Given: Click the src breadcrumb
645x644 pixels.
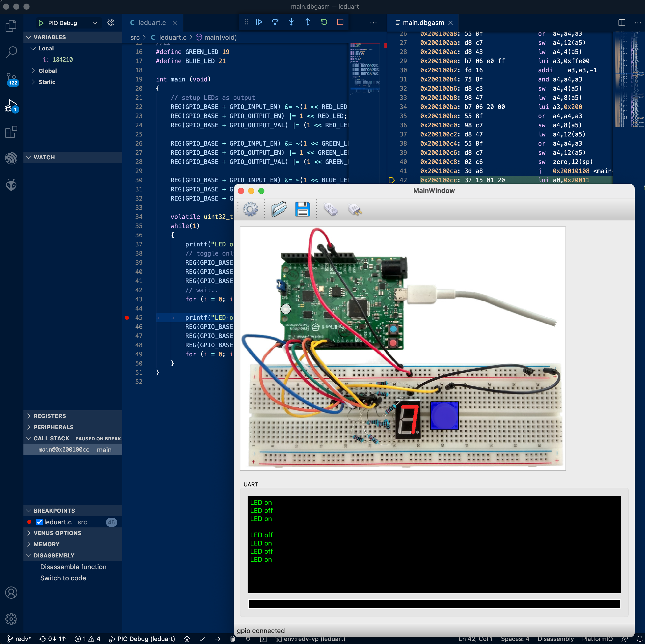Looking at the screenshot, I should [135, 37].
